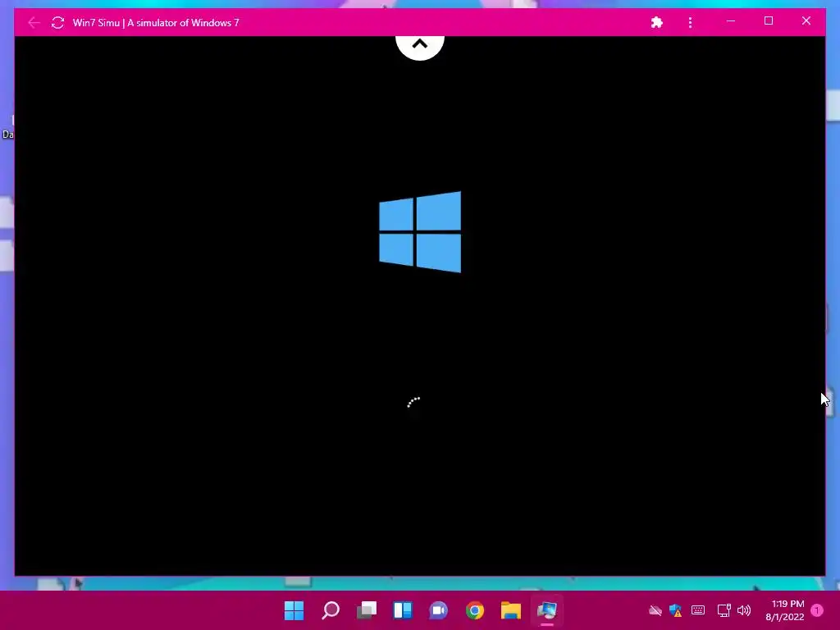Open the volume tray icon
The image size is (840, 630).
pos(744,610)
